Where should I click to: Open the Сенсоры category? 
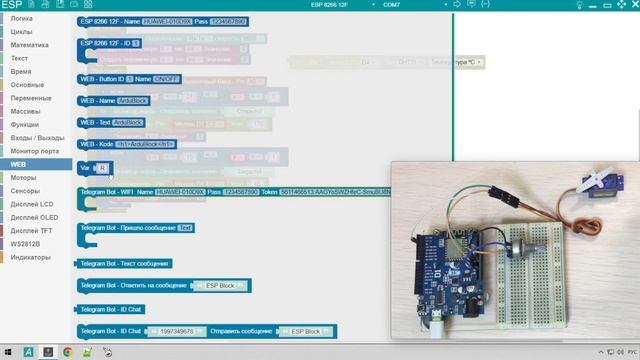coord(25,191)
